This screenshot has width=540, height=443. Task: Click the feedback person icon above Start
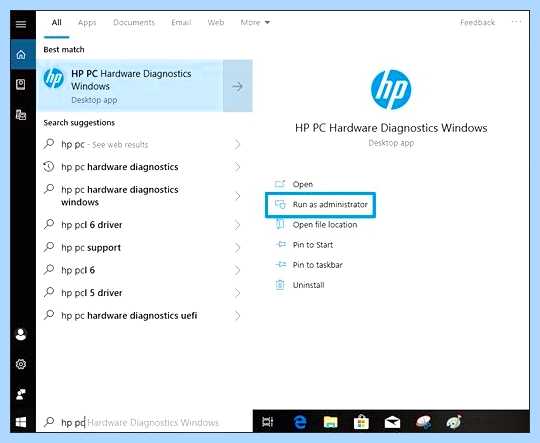click(21, 394)
